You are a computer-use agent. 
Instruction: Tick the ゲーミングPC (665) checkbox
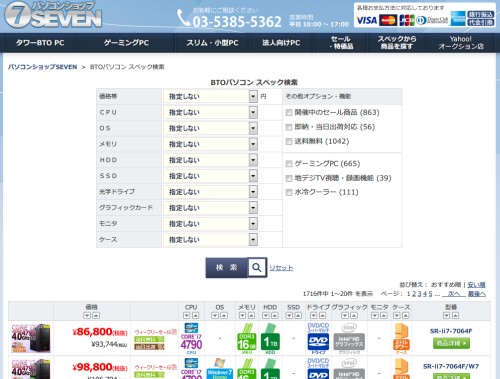tap(289, 164)
